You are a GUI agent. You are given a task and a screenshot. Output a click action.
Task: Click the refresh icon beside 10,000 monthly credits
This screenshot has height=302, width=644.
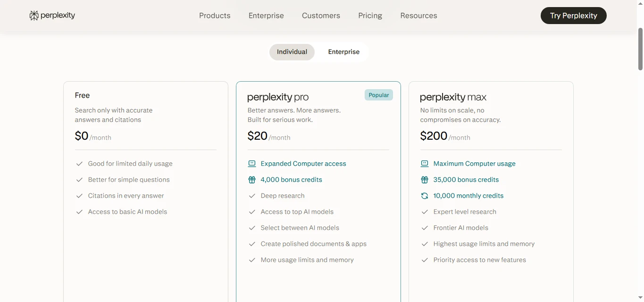425,196
